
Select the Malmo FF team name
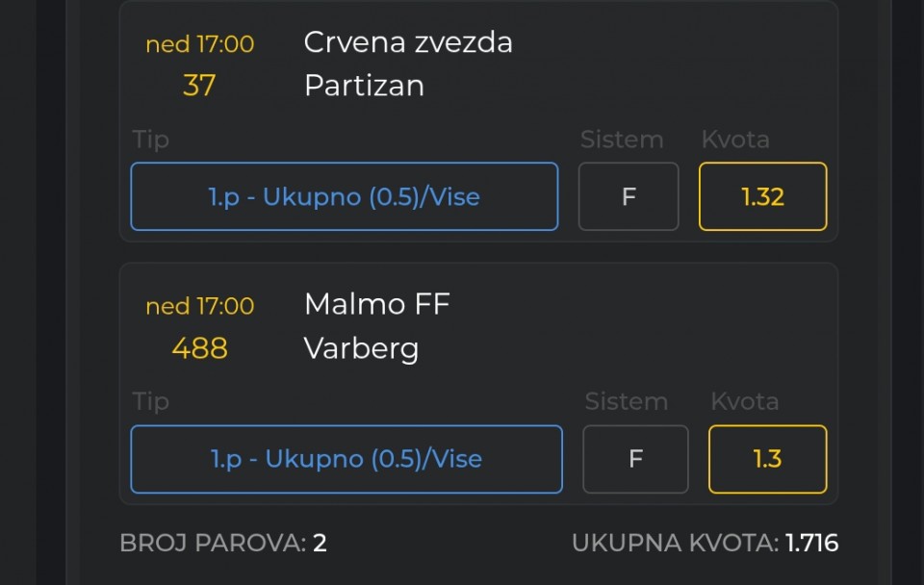(x=377, y=304)
